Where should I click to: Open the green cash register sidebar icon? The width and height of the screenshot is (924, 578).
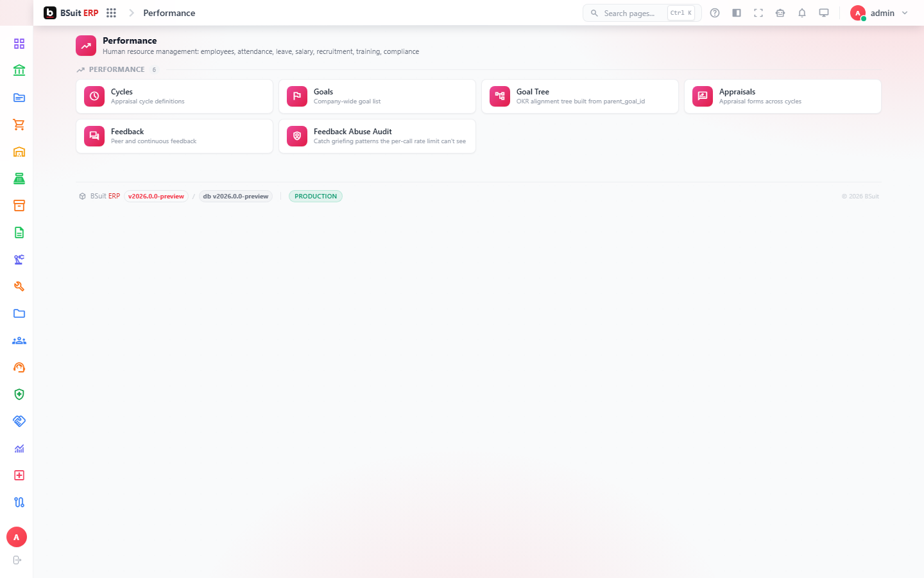click(19, 179)
